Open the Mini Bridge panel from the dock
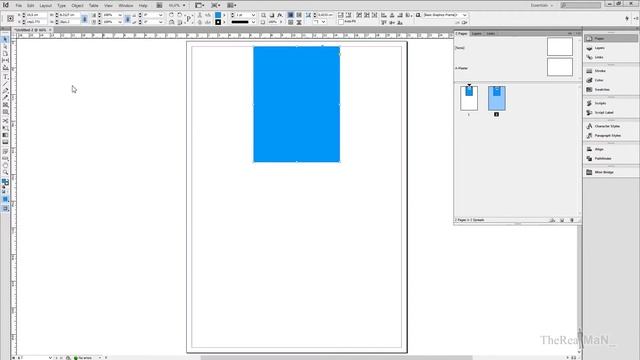Viewport: 640px width, 360px height. click(611, 172)
